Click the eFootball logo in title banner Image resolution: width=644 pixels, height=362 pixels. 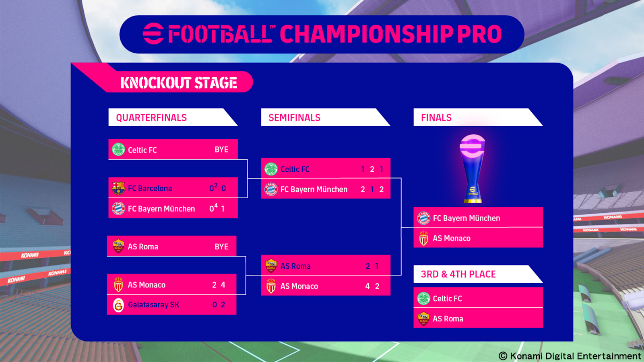tap(153, 34)
